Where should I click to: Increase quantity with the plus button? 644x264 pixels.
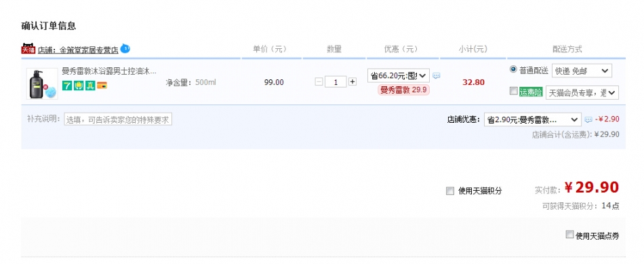(x=353, y=82)
